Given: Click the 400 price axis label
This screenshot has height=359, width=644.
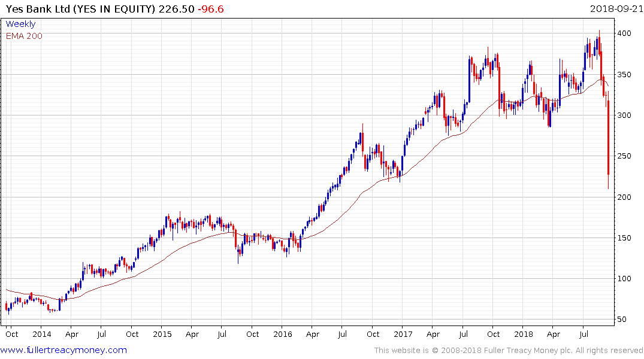Looking at the screenshot, I should [624, 34].
